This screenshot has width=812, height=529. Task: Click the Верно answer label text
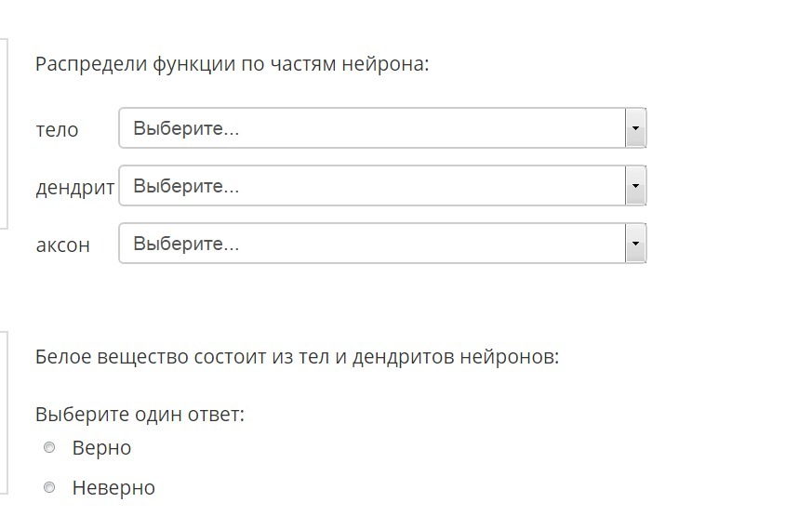101,448
